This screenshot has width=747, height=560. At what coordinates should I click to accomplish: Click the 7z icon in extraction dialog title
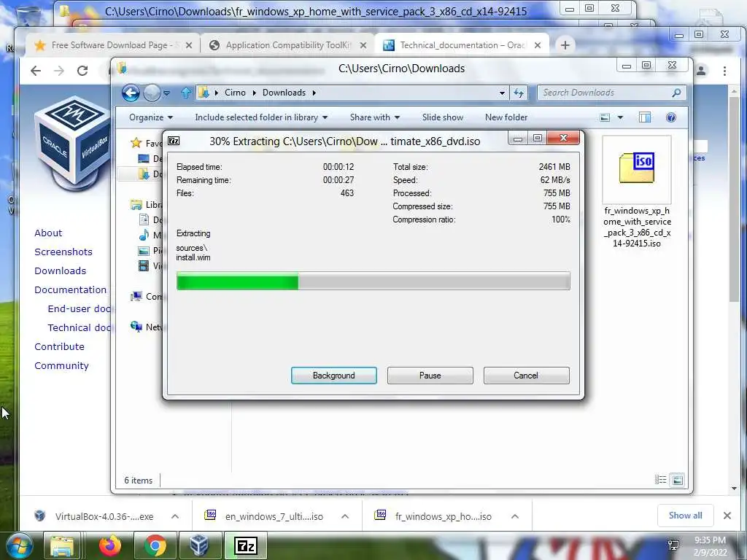pyautogui.click(x=174, y=141)
